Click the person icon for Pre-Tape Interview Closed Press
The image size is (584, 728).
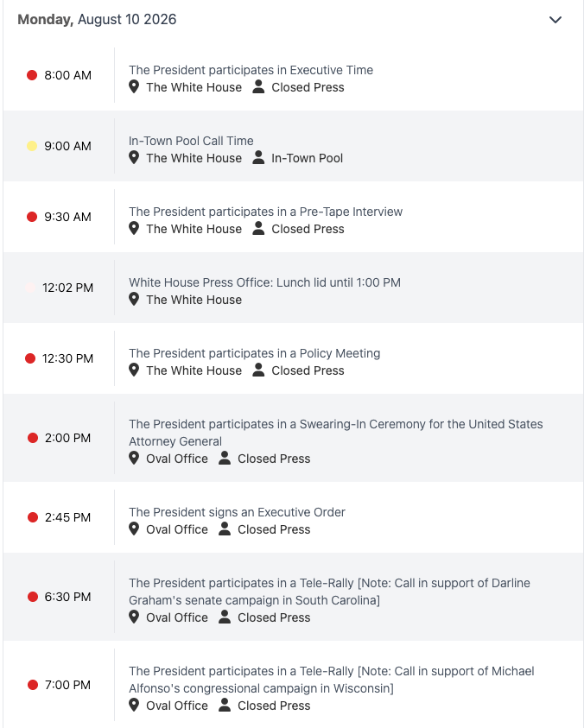tap(258, 229)
